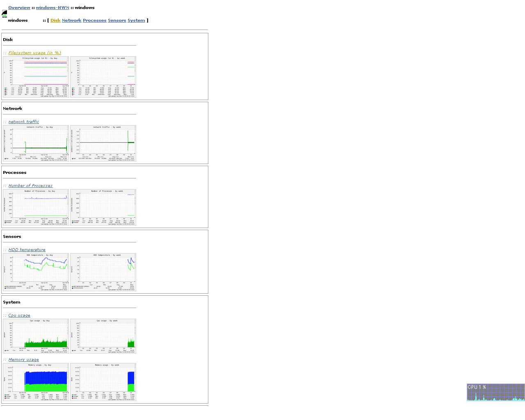Open Cpu usage by week graph
This screenshot has width=525, height=420.
(x=103, y=336)
